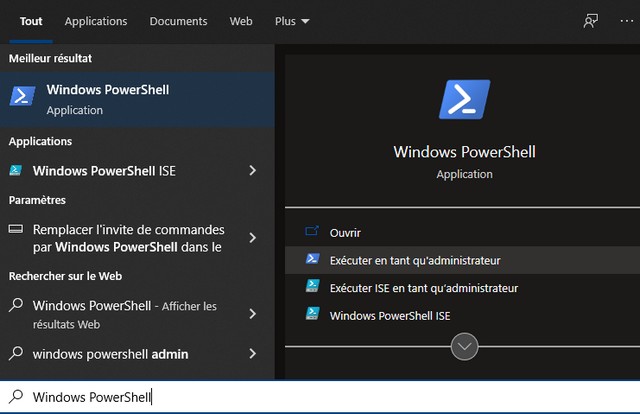
Task: Select Windows PowerShell best result
Action: pyautogui.click(x=137, y=100)
